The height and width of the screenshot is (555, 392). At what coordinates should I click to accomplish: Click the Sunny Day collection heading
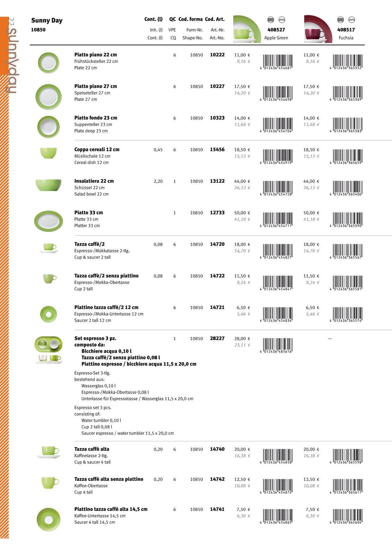(x=47, y=21)
